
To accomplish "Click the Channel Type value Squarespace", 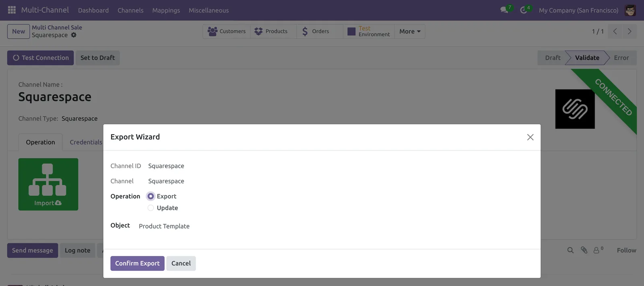I will [x=79, y=119].
